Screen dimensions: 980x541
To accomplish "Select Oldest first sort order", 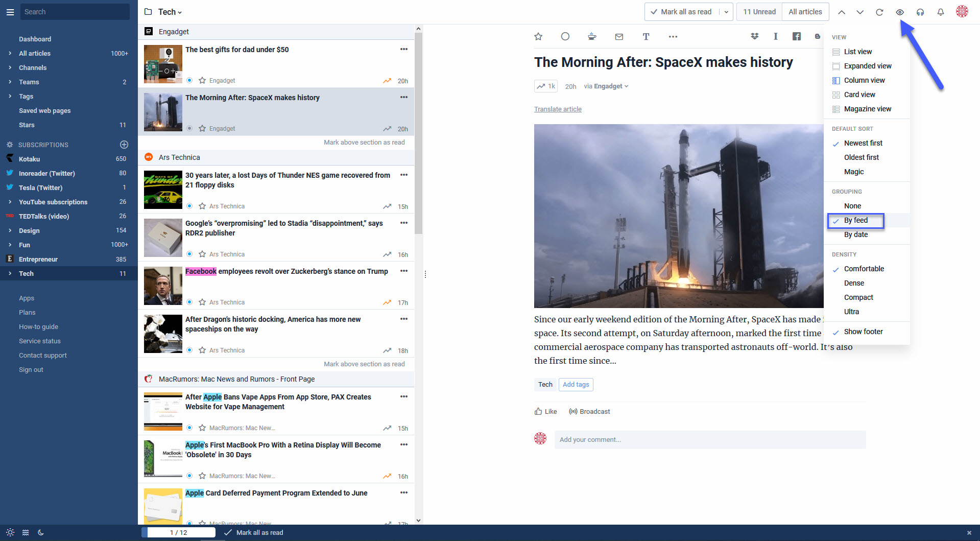I will 861,157.
